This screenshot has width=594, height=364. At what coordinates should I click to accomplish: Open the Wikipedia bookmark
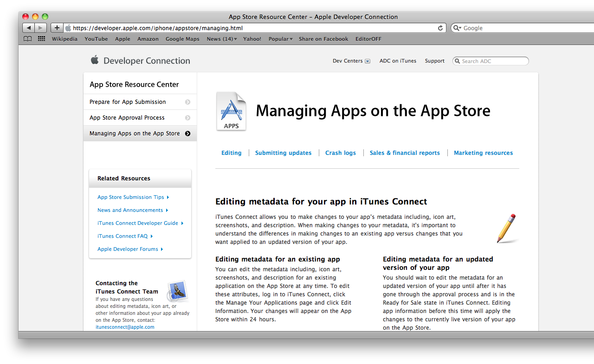point(65,39)
